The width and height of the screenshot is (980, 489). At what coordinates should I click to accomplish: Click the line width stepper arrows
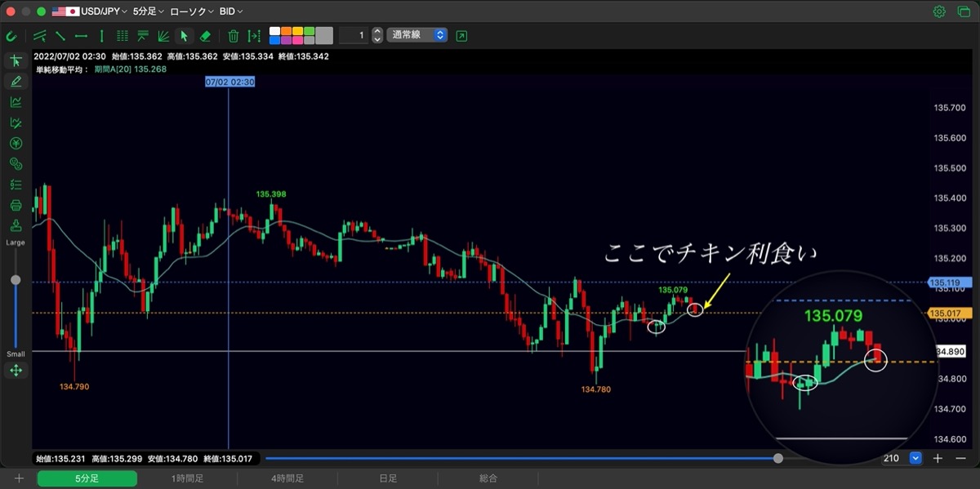377,36
